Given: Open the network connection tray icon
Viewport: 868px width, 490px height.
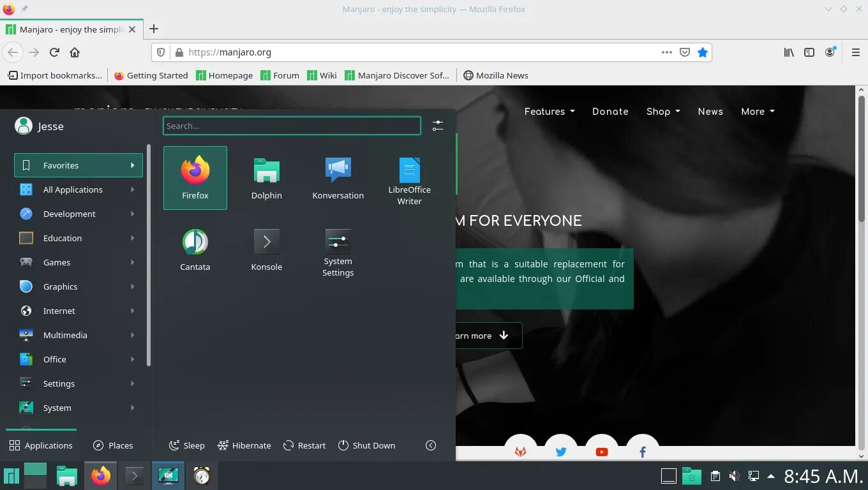Looking at the screenshot, I should [x=754, y=476].
